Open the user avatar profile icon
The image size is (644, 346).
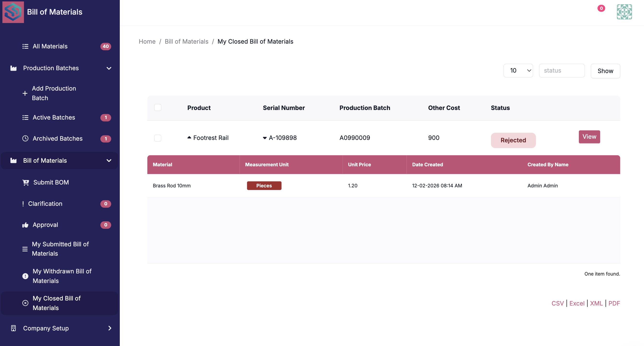(624, 12)
